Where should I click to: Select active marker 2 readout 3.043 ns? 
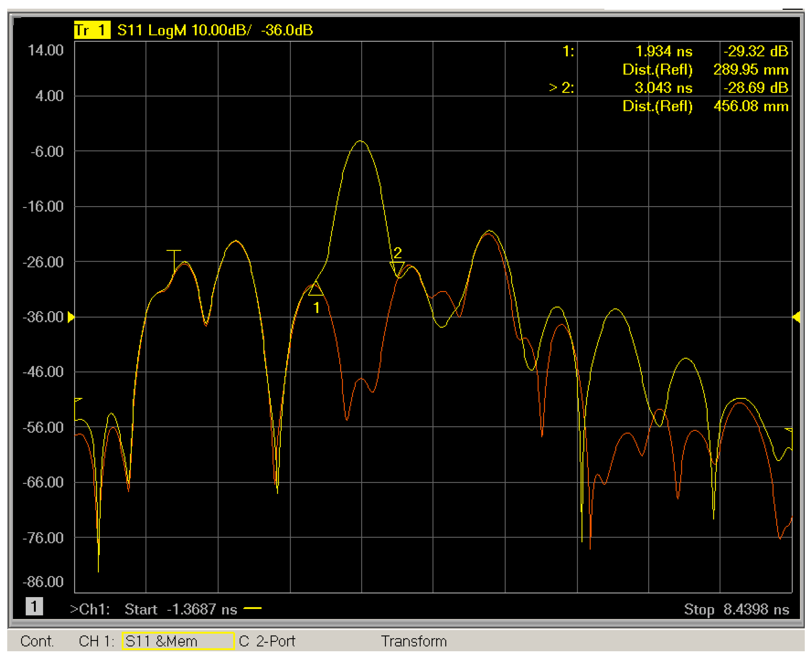click(x=663, y=88)
